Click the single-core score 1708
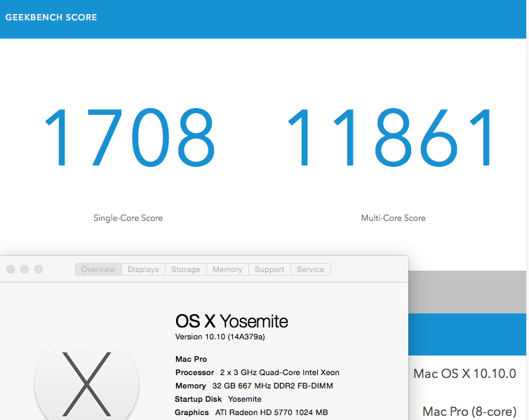 pyautogui.click(x=130, y=137)
